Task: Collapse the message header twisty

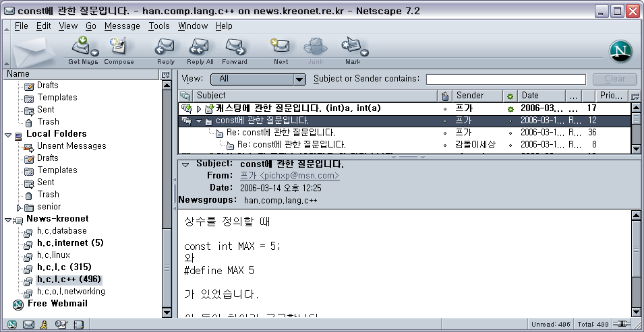Action: click(185, 164)
